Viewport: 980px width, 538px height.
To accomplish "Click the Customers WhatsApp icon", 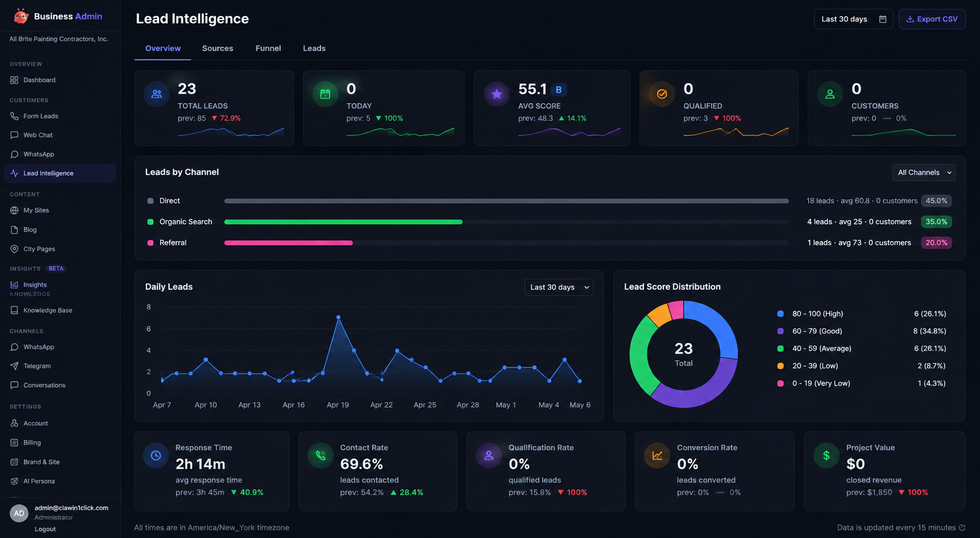I will pyautogui.click(x=14, y=154).
